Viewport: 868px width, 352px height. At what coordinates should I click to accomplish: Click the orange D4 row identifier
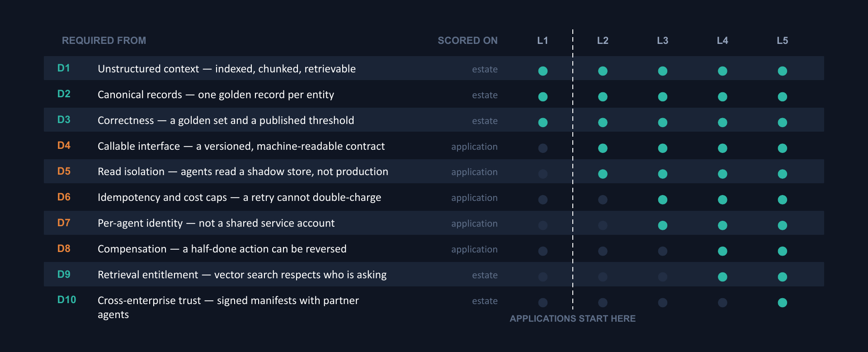click(x=64, y=146)
